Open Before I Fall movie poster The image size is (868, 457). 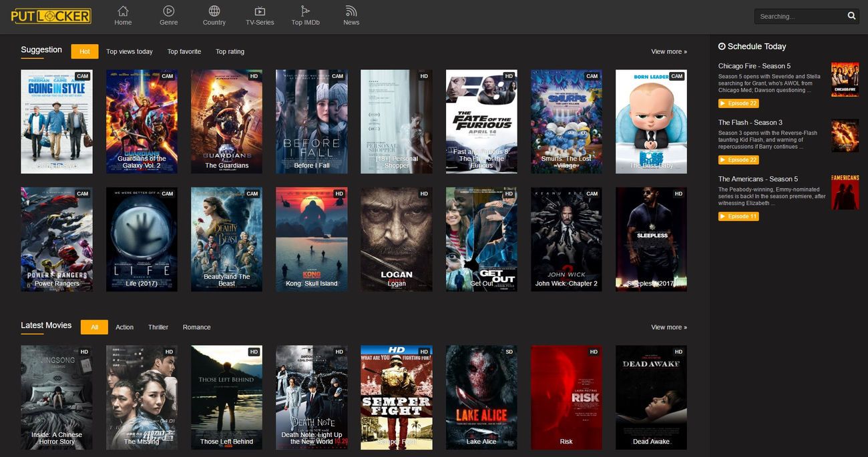312,121
